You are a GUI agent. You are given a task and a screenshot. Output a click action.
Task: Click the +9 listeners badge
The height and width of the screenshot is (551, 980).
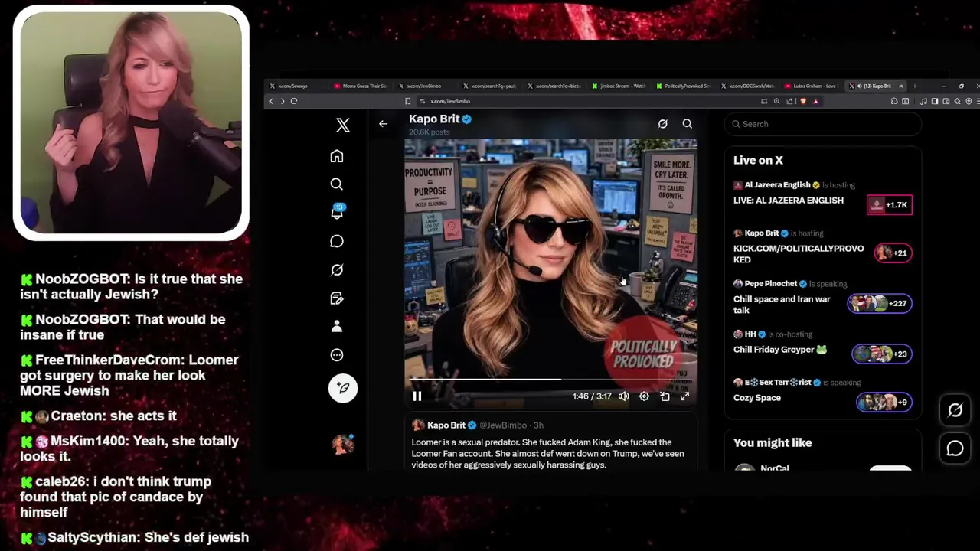(884, 403)
